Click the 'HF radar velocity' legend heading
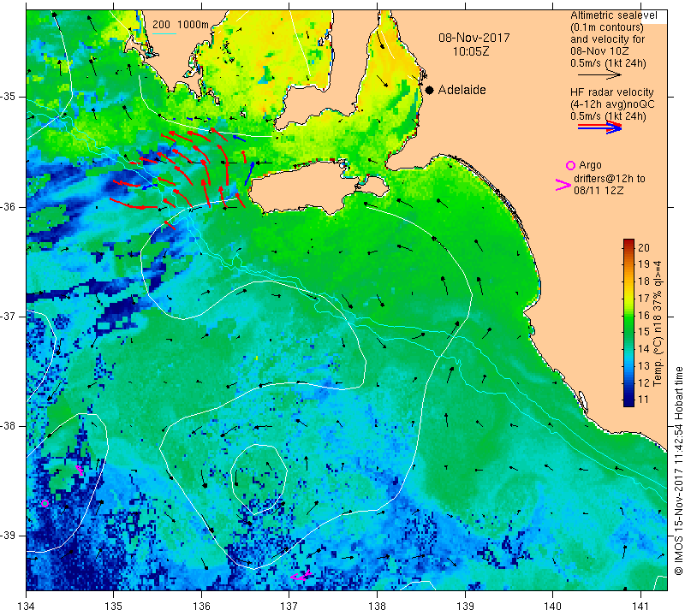This screenshot has height=616, width=685. (612, 92)
